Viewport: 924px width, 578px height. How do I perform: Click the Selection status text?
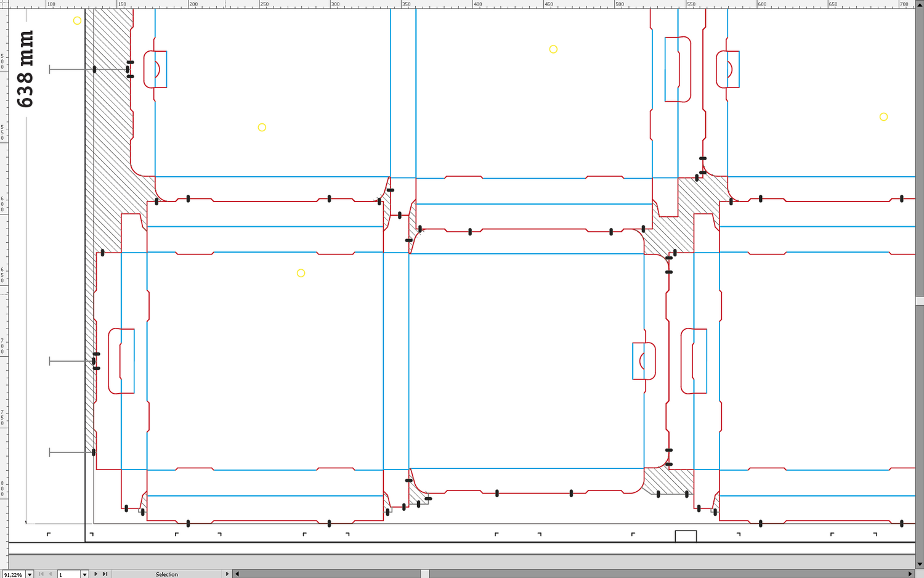tap(166, 574)
